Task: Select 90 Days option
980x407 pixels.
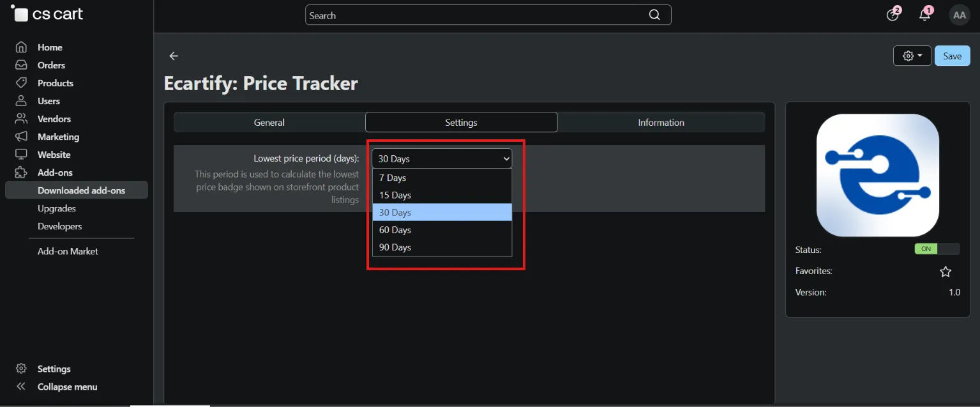Action: click(x=442, y=247)
